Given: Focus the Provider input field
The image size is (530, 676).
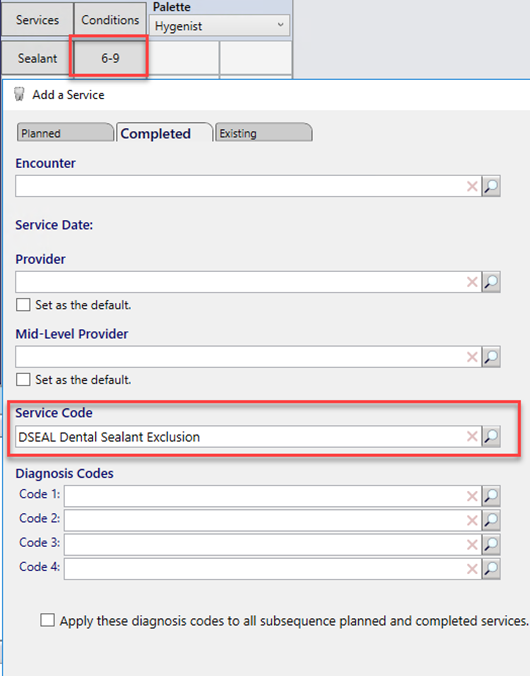Looking at the screenshot, I should click(x=248, y=282).
